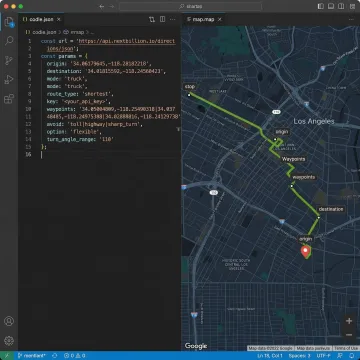Screen dimensions: 360x360
Task: Change indentation via Spaces indicator
Action: coord(299,356)
